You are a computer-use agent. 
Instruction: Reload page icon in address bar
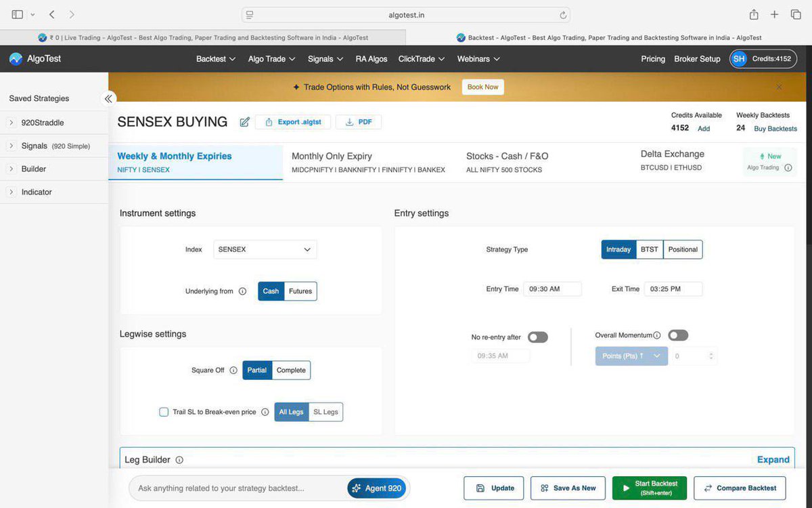click(x=563, y=15)
